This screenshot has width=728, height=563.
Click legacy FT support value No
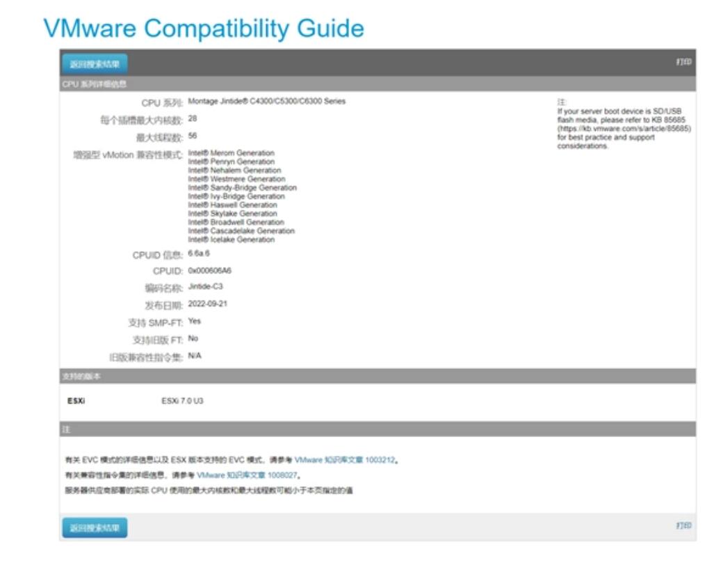point(193,339)
